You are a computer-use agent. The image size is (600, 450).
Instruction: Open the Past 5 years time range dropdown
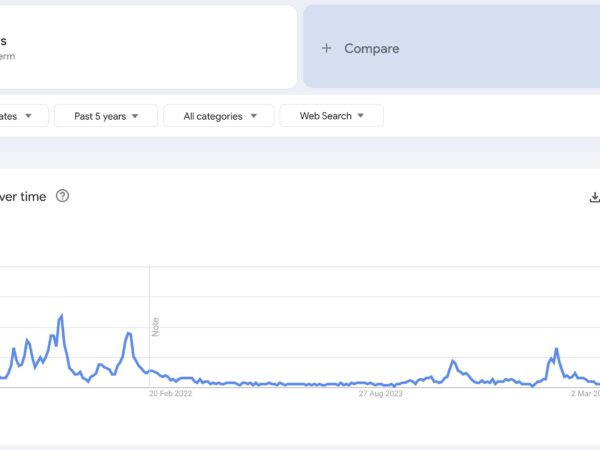pyautogui.click(x=106, y=116)
